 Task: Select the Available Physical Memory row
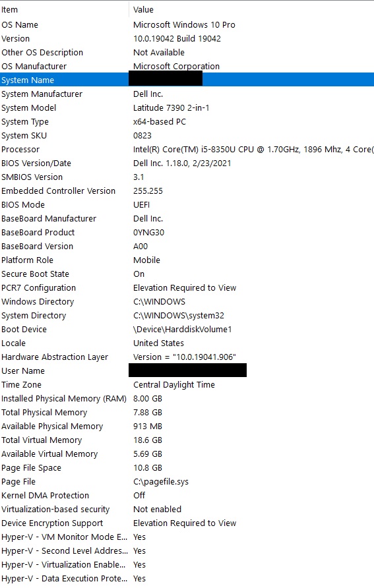point(187,426)
